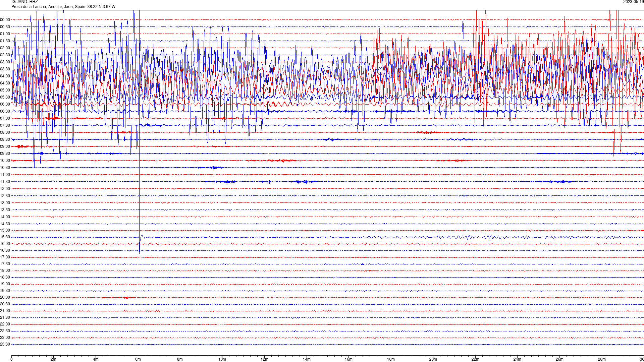Click the 28m tick on the time axis
This screenshot has width=644, height=362.
pos(602,359)
